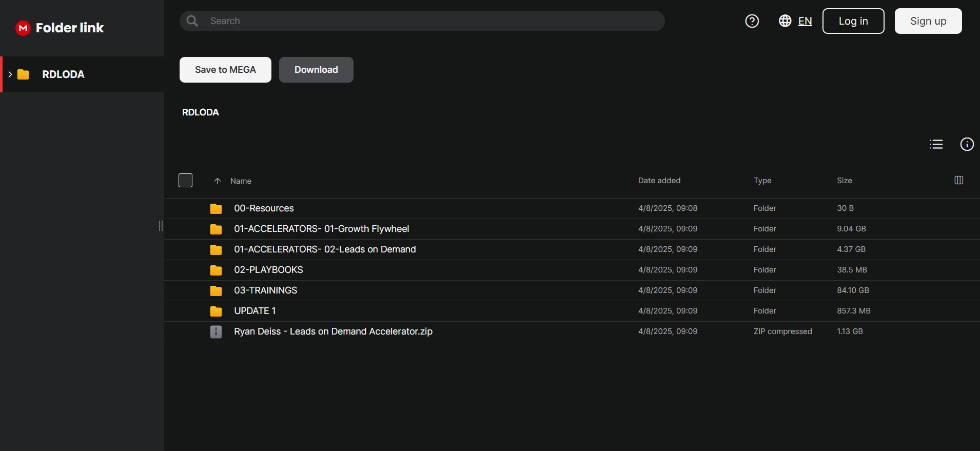The image size is (980, 451).
Task: Sort by Name column header
Action: (241, 181)
